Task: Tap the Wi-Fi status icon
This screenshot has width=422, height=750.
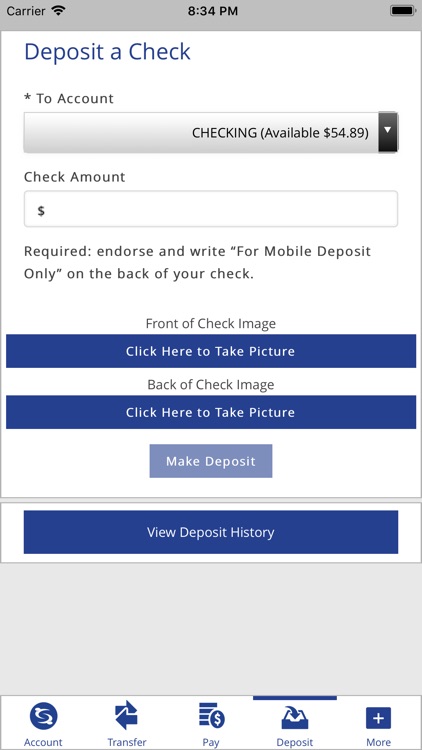Action: point(58,11)
